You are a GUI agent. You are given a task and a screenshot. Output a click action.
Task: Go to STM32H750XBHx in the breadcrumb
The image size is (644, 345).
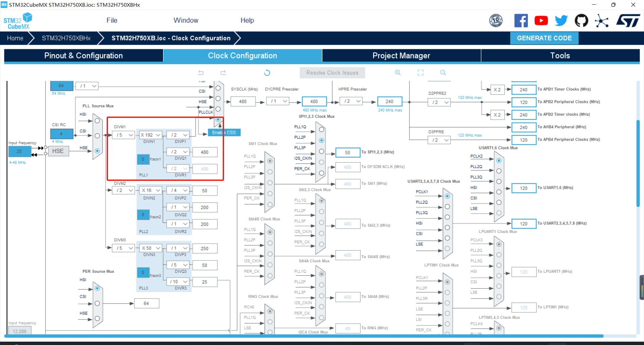(66, 38)
